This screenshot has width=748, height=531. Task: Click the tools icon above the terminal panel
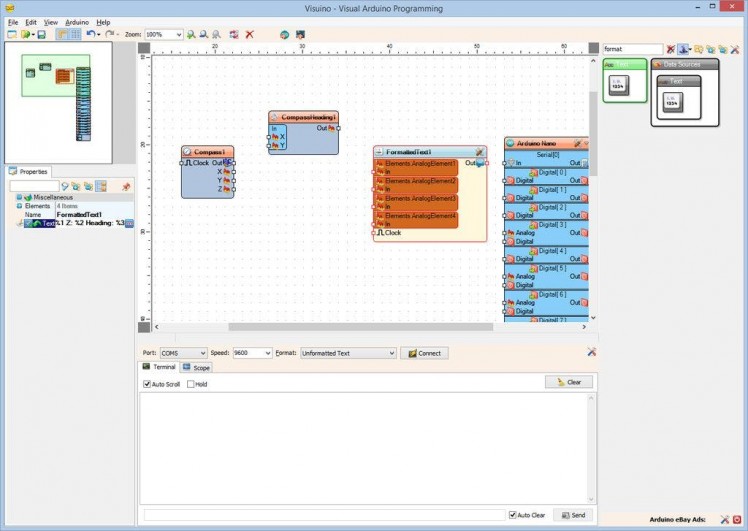591,352
